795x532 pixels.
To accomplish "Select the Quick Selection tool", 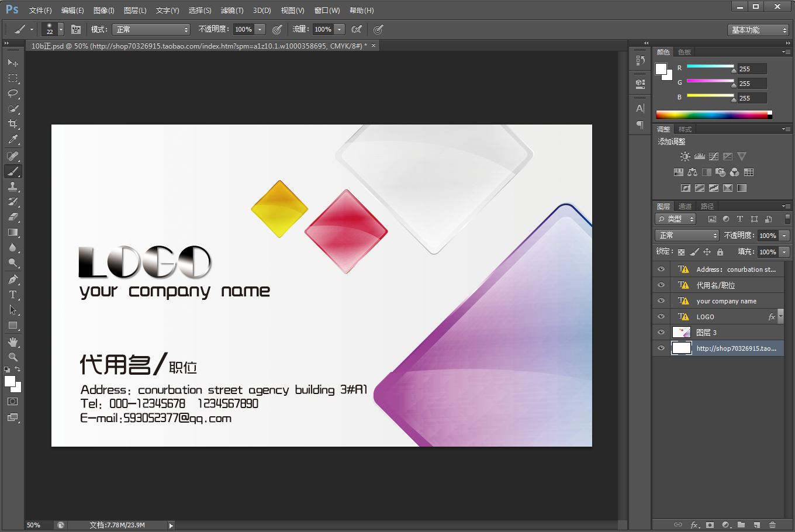I will pyautogui.click(x=13, y=109).
